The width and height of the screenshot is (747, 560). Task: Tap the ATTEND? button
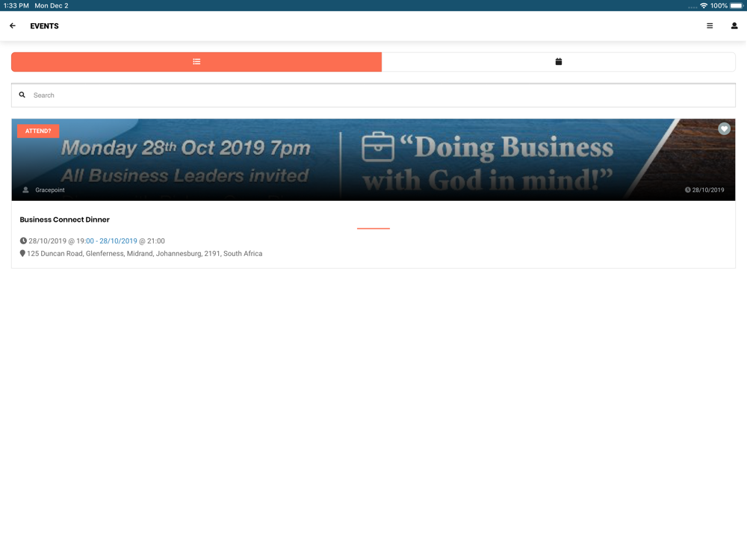[38, 131]
